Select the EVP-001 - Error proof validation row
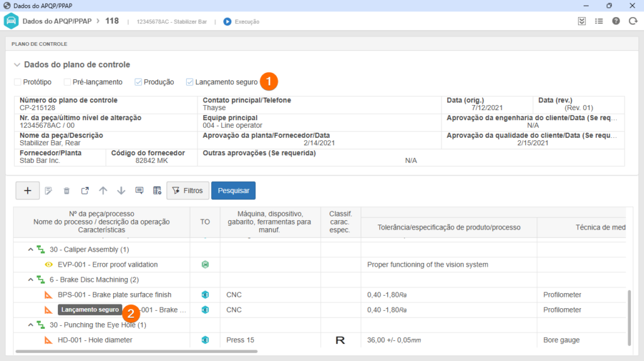The width and height of the screenshot is (644, 361). click(x=107, y=265)
